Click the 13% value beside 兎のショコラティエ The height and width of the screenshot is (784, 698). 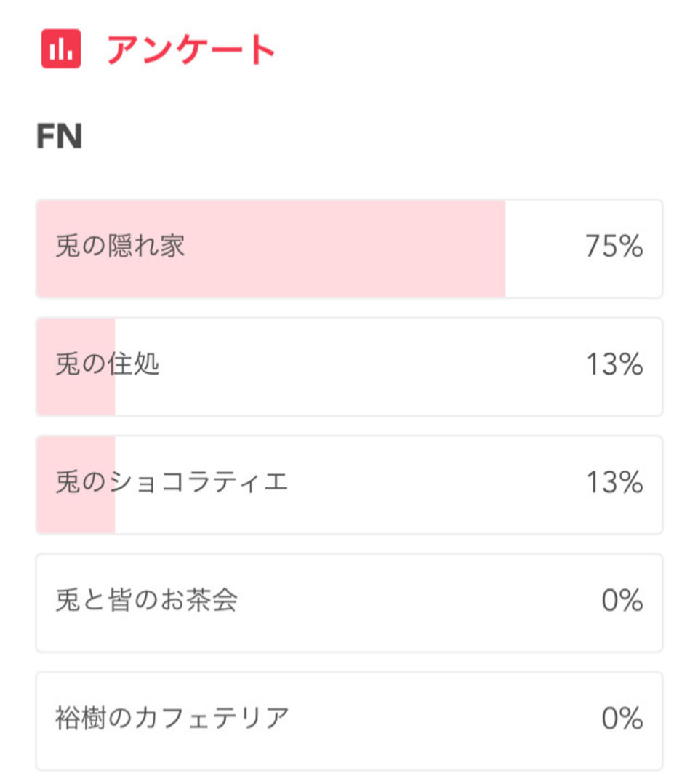click(x=615, y=482)
